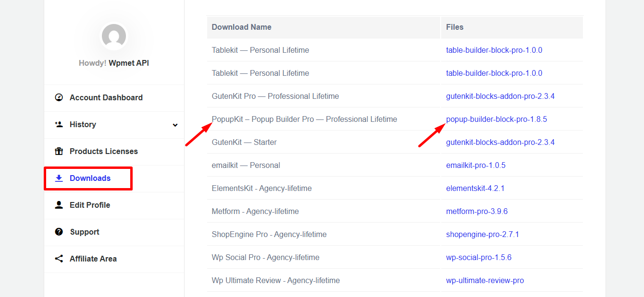This screenshot has height=297, width=644.
Task: Click the user avatar above Howdy! Wpmet API
Action: click(113, 36)
